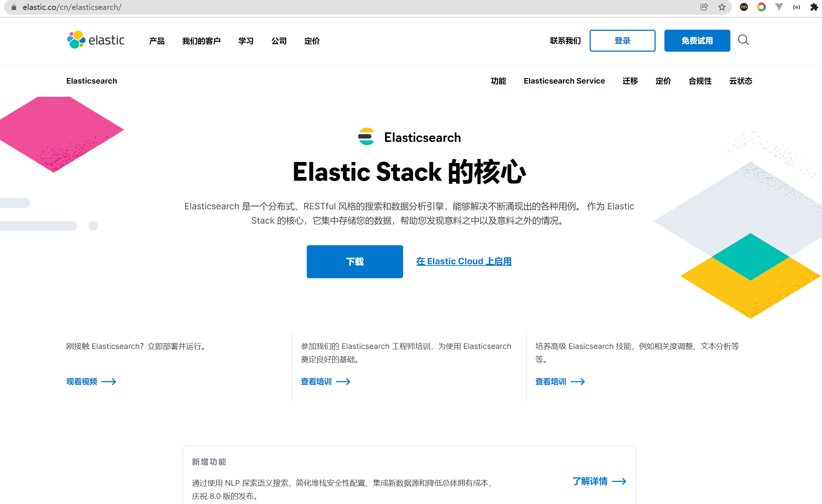Expand the 我们的客户 menu
This screenshot has height=504, width=822.
[201, 41]
